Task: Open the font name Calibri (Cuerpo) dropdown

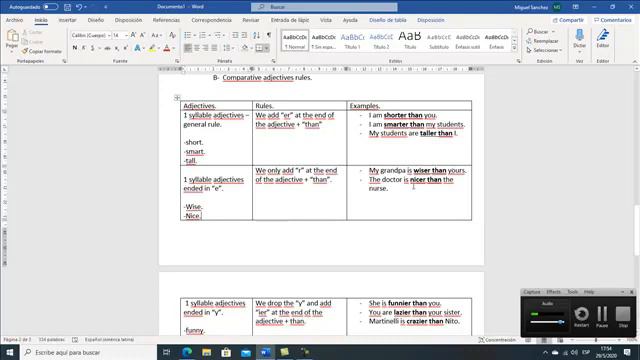Action: pos(109,36)
